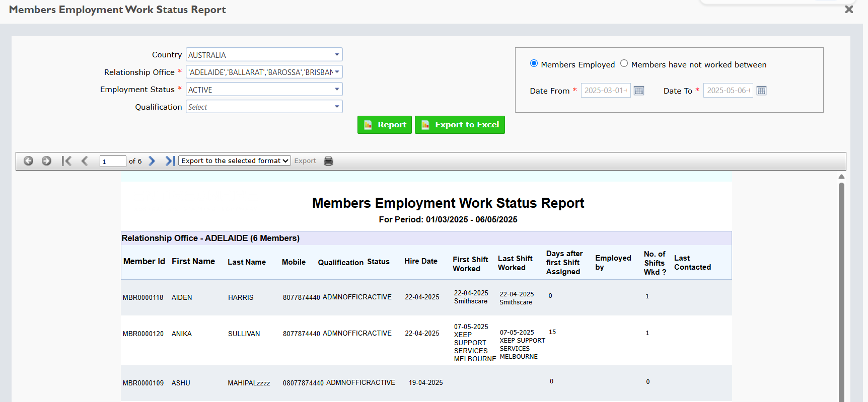Open the Employment Status dropdown

[264, 90]
